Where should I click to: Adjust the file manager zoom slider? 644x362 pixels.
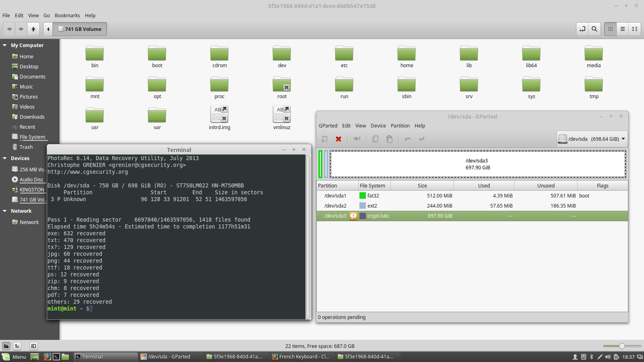(x=622, y=346)
